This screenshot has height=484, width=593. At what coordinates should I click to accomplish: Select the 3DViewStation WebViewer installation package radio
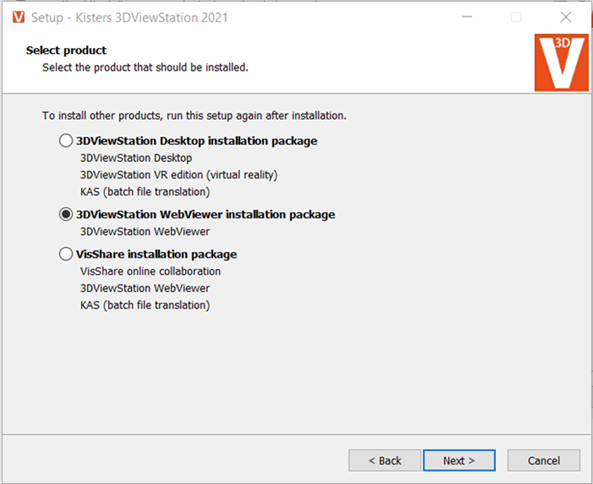coord(66,214)
